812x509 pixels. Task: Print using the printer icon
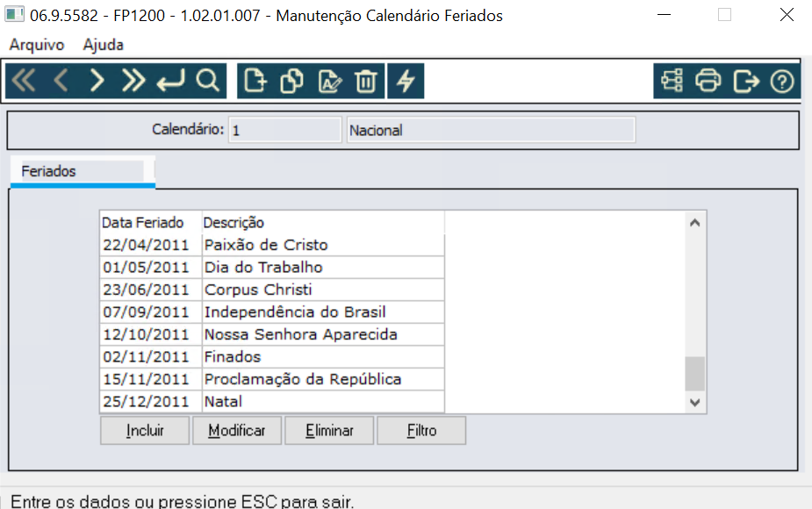click(x=708, y=81)
